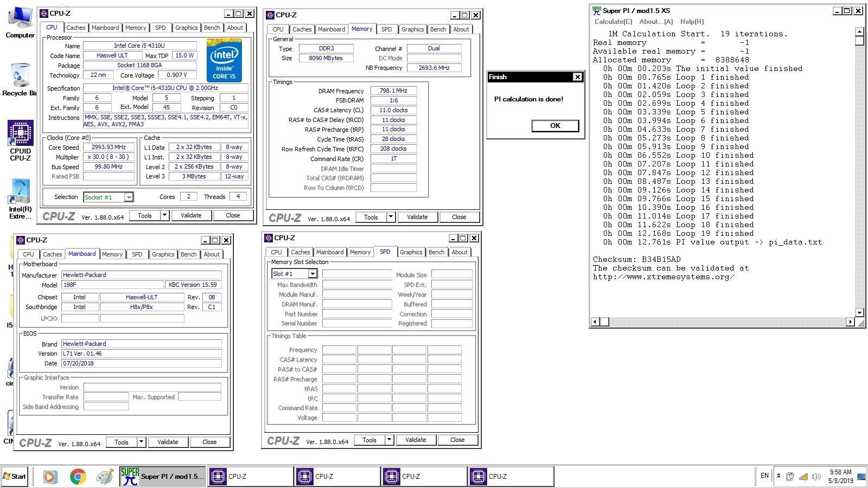Click the memory Size value 8090 MBytes
868x488 pixels.
point(325,58)
